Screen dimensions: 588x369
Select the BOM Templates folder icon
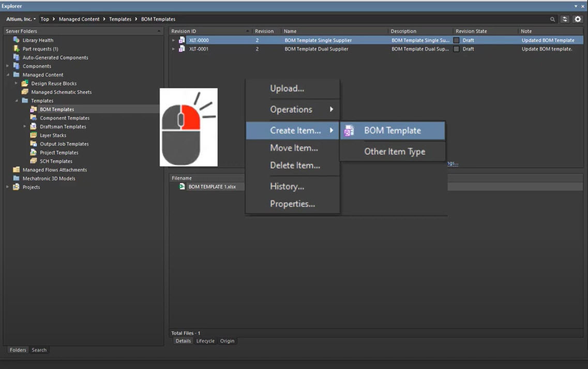coord(33,109)
